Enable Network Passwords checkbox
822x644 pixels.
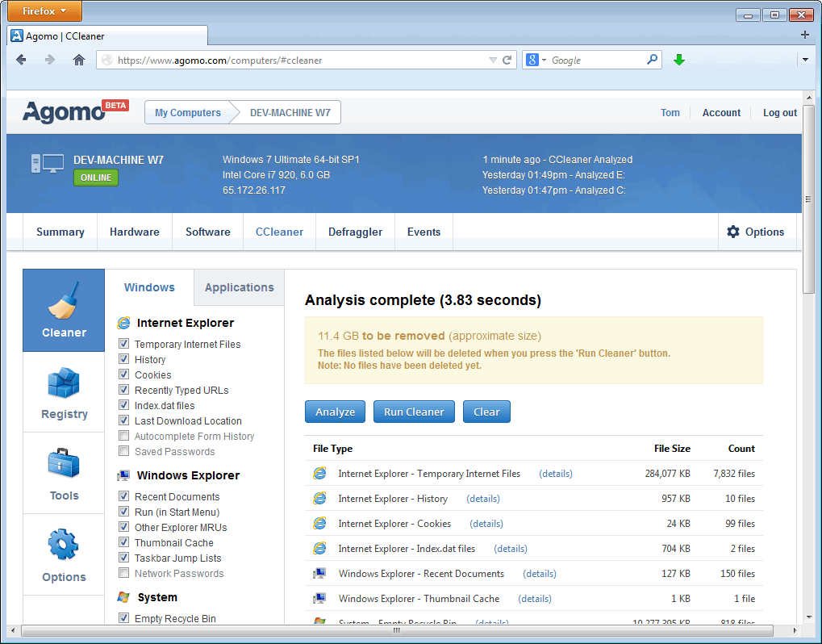123,572
